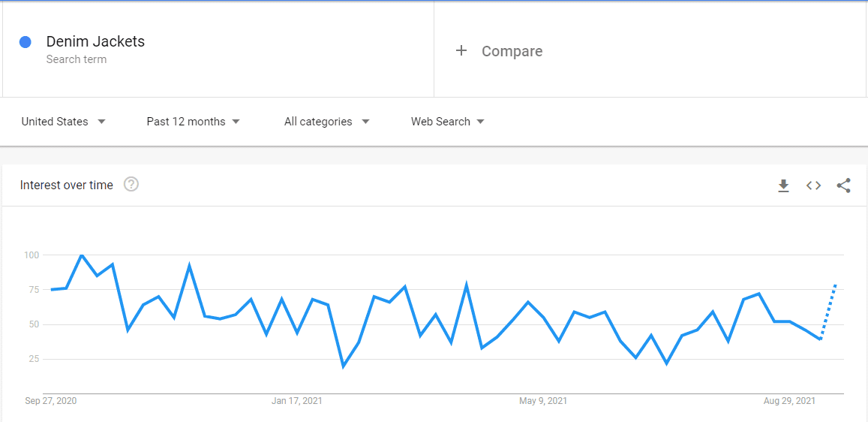Click the May 9, 2021 axis label
868x422 pixels.
tap(543, 401)
